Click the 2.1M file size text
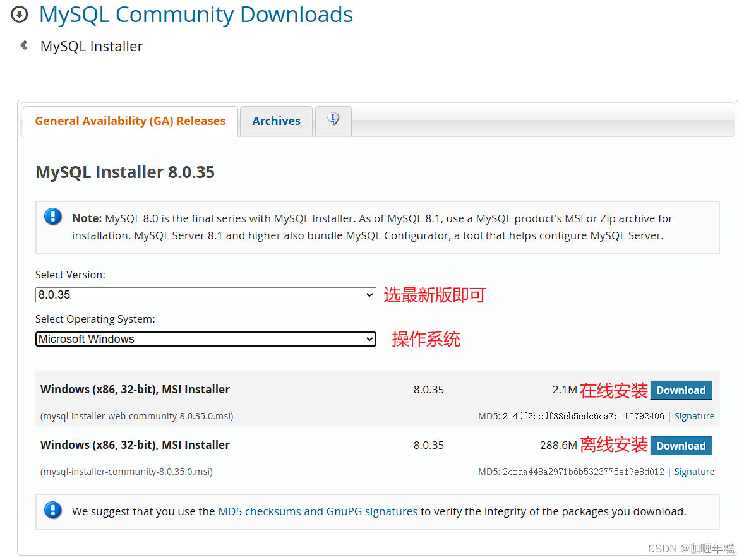 click(565, 390)
